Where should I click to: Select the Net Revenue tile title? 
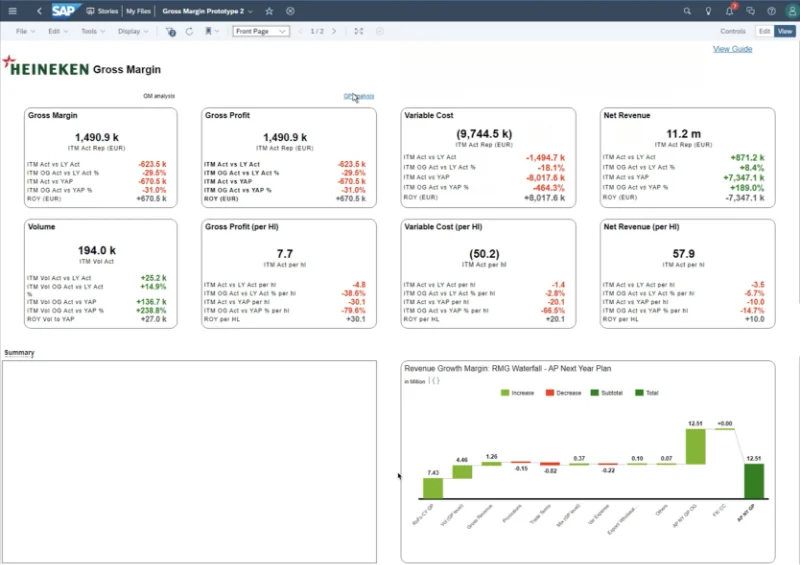coord(627,115)
